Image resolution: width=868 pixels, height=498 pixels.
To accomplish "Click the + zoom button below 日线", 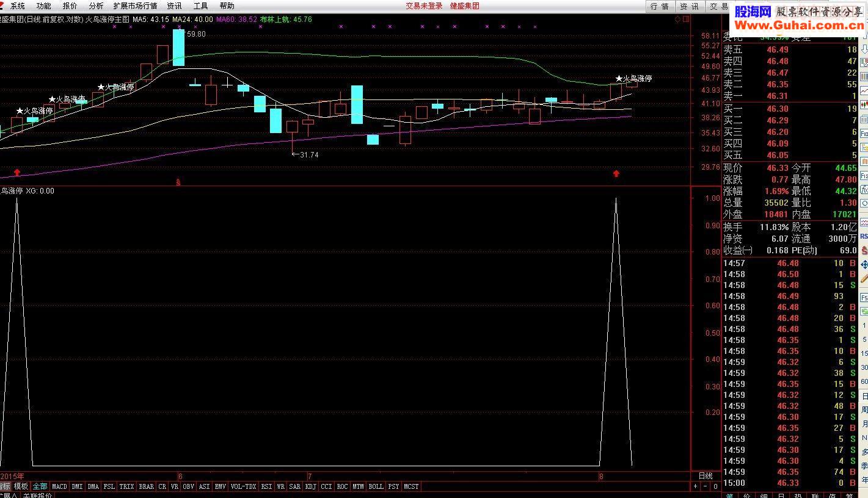I will [695, 486].
